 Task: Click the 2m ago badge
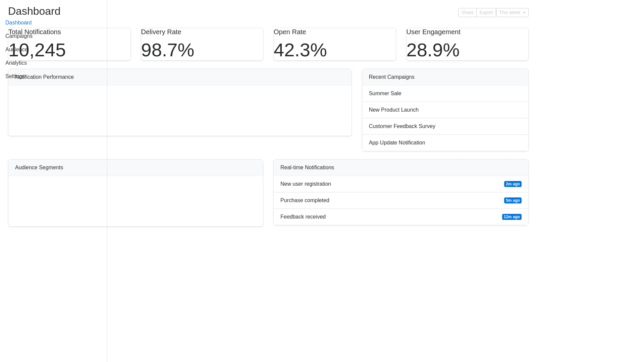coord(513,184)
